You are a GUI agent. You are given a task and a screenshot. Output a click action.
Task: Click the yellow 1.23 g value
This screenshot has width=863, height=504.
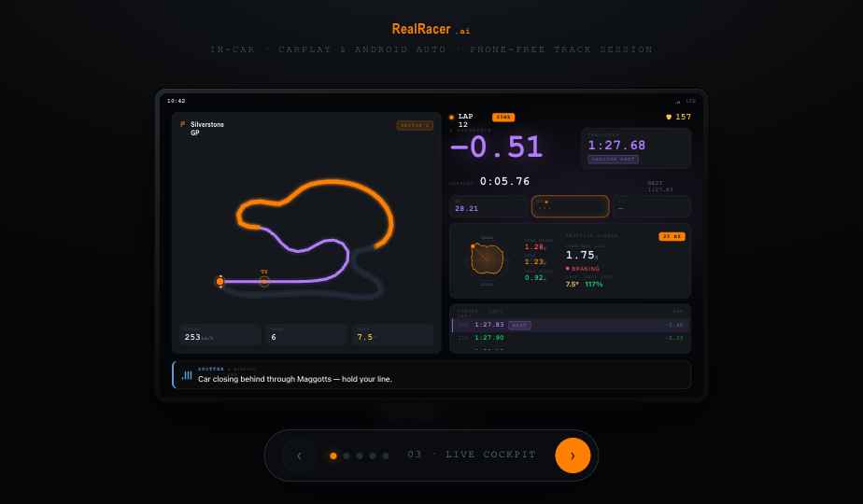pos(534,262)
